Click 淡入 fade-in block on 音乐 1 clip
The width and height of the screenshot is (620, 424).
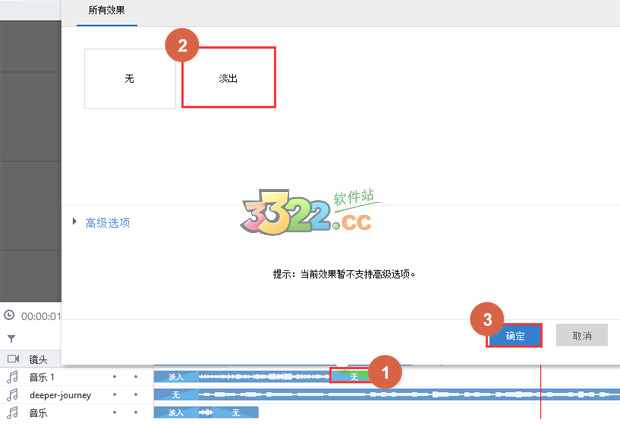point(176,377)
